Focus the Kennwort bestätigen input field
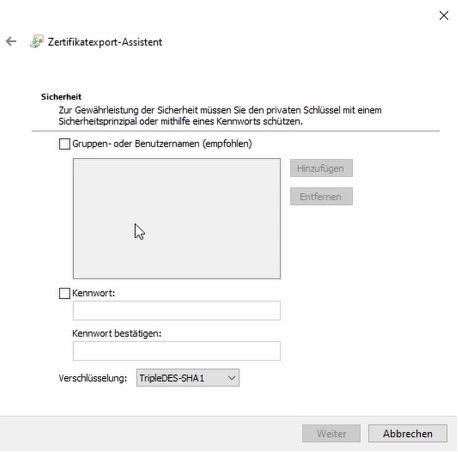This screenshot has width=458, height=452. pos(177,351)
